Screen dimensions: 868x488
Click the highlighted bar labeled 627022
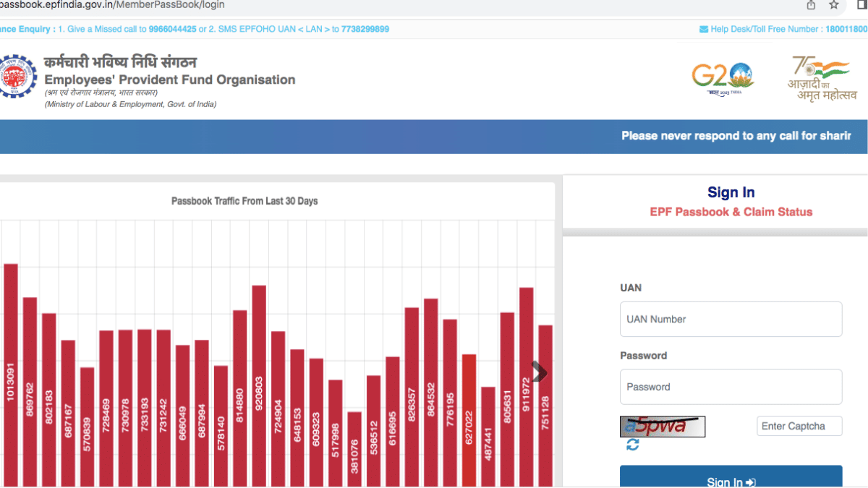(x=469, y=419)
